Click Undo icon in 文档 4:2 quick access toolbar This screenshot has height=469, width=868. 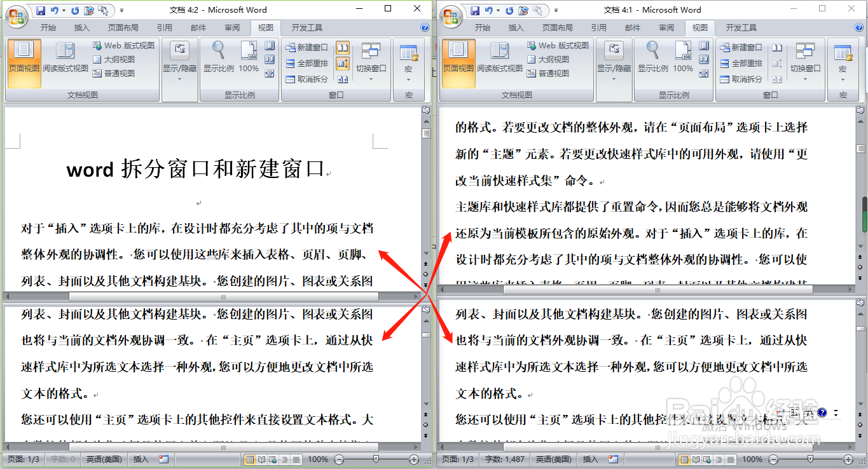pyautogui.click(x=55, y=10)
